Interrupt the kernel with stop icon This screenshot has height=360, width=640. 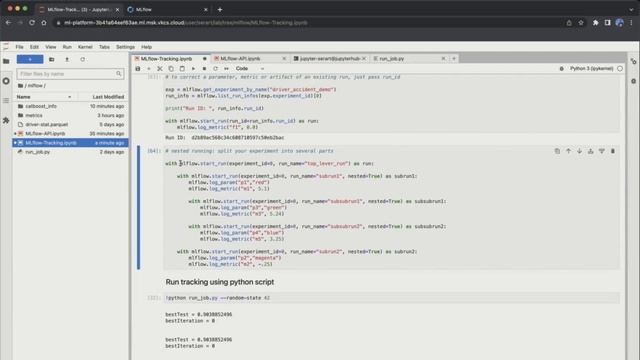click(204, 69)
